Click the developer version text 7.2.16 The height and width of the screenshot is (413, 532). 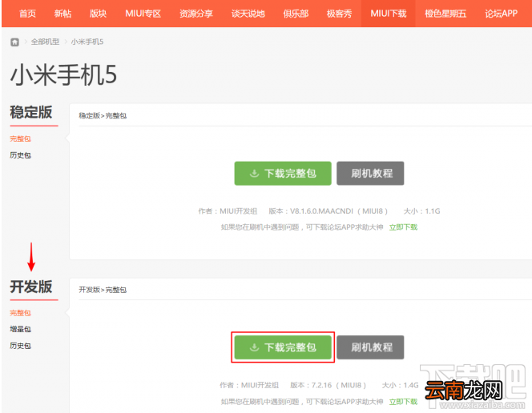point(321,385)
